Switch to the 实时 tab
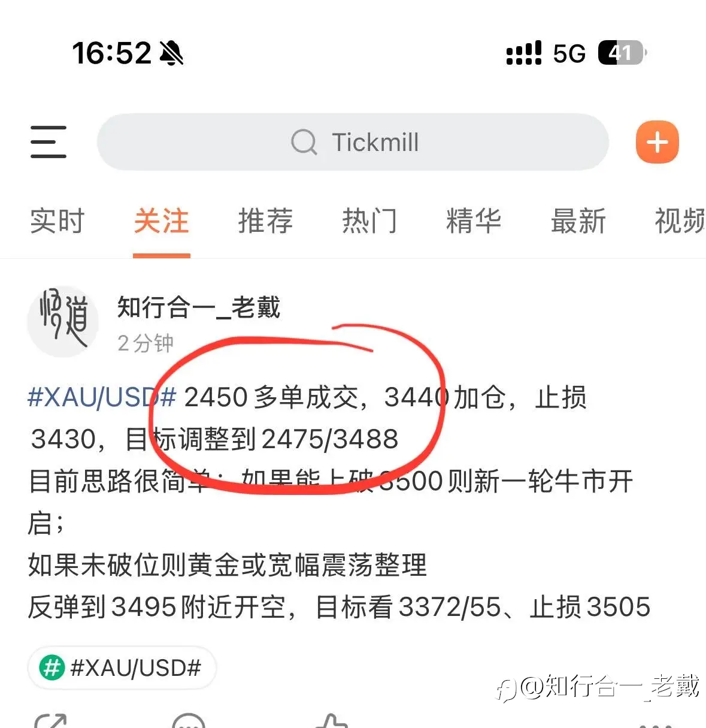706x728 pixels. pyautogui.click(x=57, y=221)
